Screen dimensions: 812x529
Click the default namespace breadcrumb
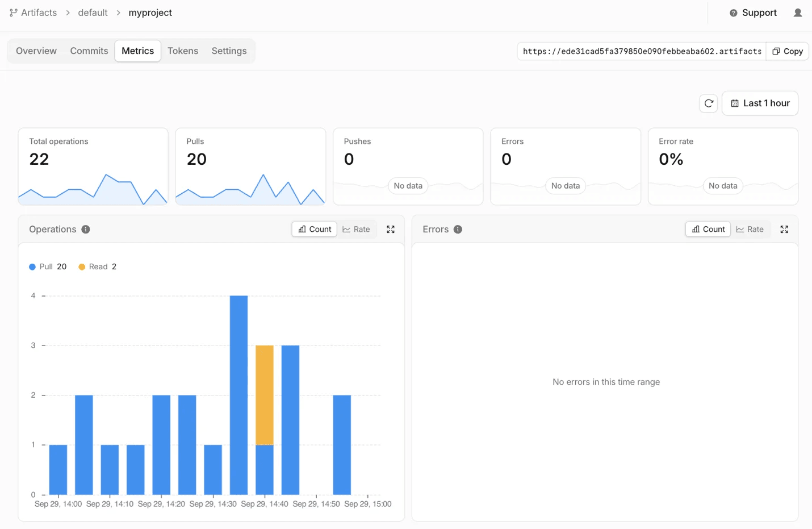click(x=93, y=13)
